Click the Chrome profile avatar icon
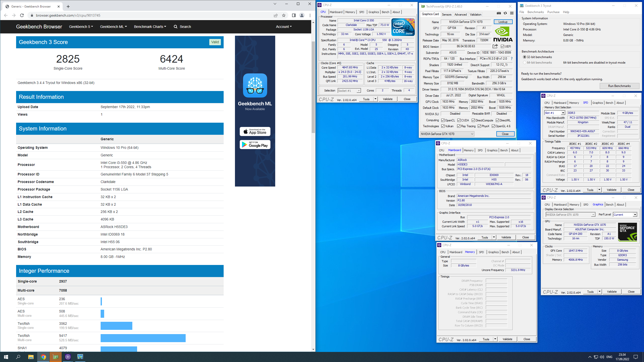Viewport: 644px width, 362px height. (x=302, y=15)
